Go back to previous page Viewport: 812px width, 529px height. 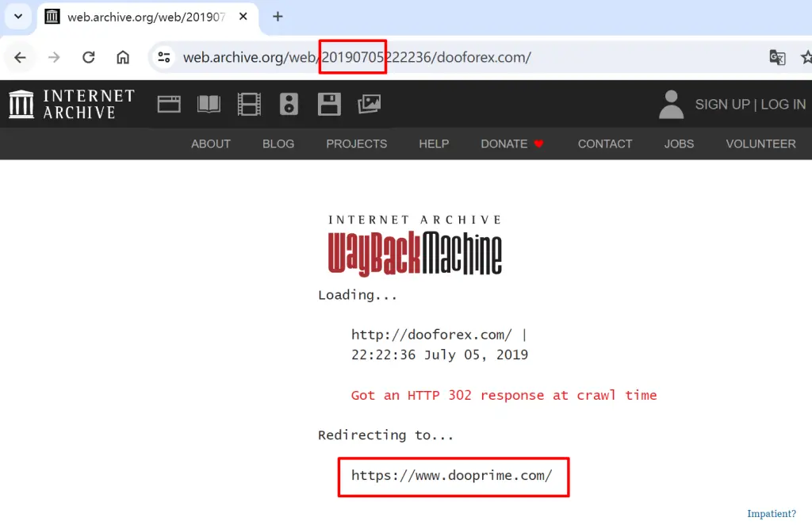point(20,58)
